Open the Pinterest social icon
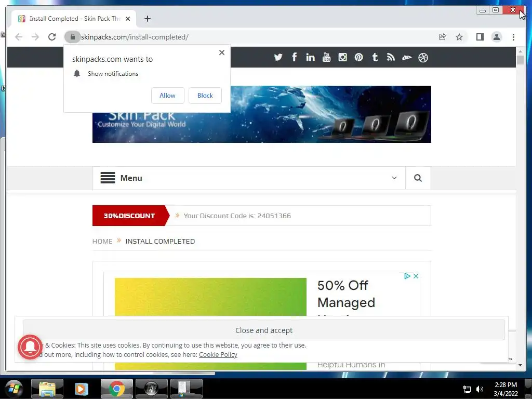 [x=358, y=57]
